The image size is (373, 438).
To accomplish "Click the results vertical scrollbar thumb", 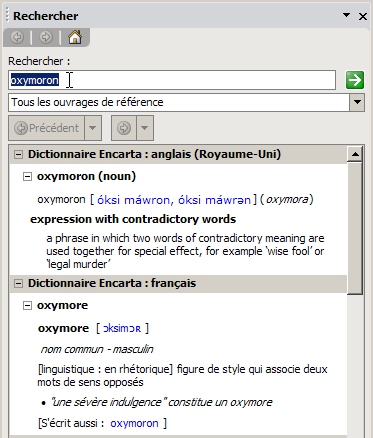I will click(x=355, y=228).
